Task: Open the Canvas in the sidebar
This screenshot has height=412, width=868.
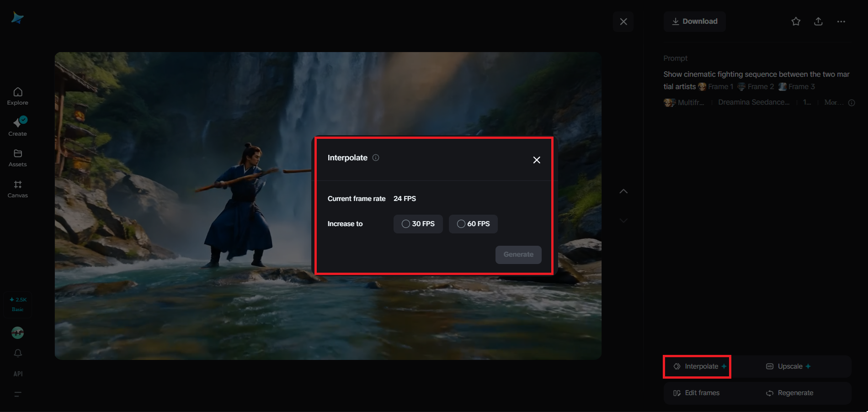Action: pos(18,189)
